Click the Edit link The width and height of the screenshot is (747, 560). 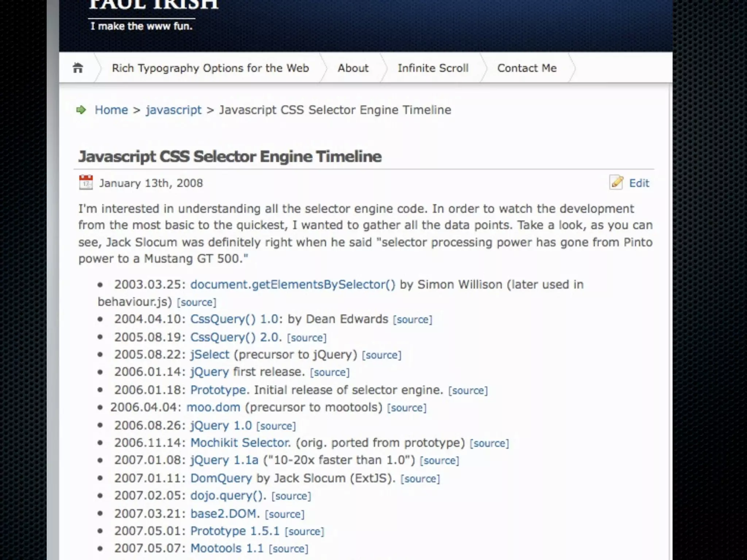click(x=639, y=183)
